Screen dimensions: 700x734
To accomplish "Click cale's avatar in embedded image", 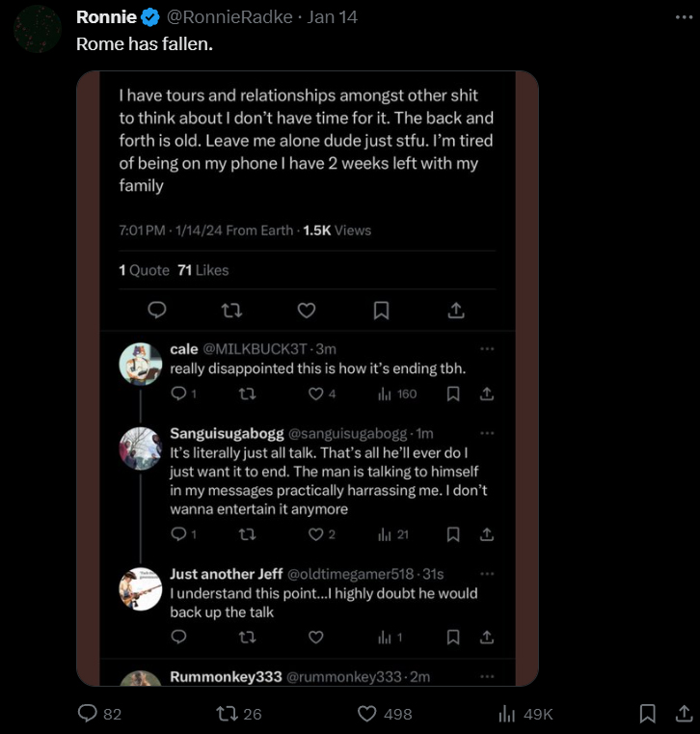I will (x=141, y=364).
